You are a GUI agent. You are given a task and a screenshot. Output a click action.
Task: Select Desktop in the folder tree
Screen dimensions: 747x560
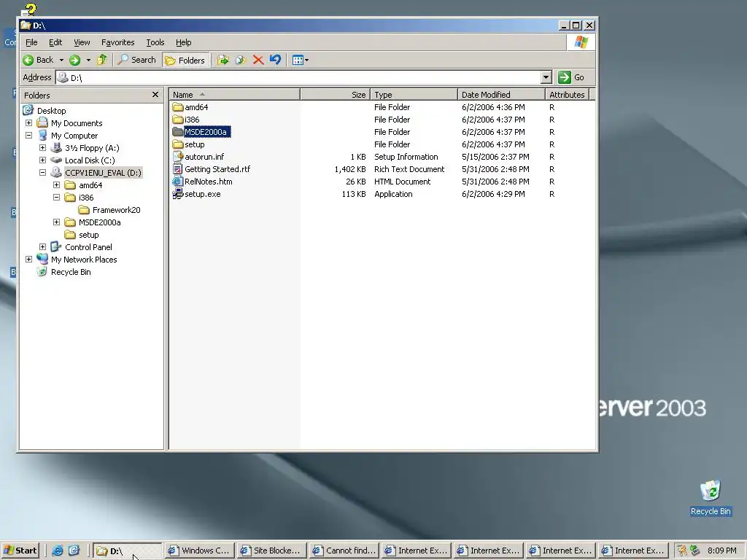pyautogui.click(x=52, y=111)
